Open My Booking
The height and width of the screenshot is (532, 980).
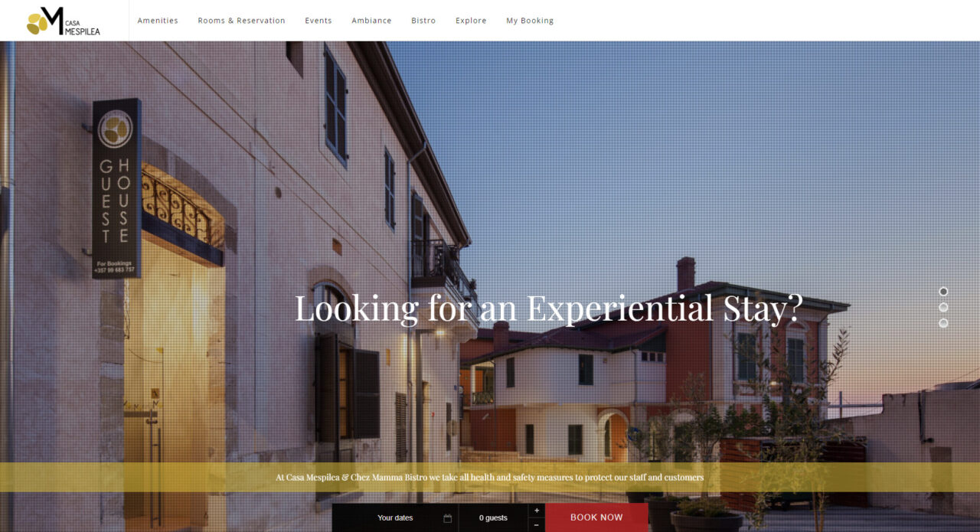point(530,21)
